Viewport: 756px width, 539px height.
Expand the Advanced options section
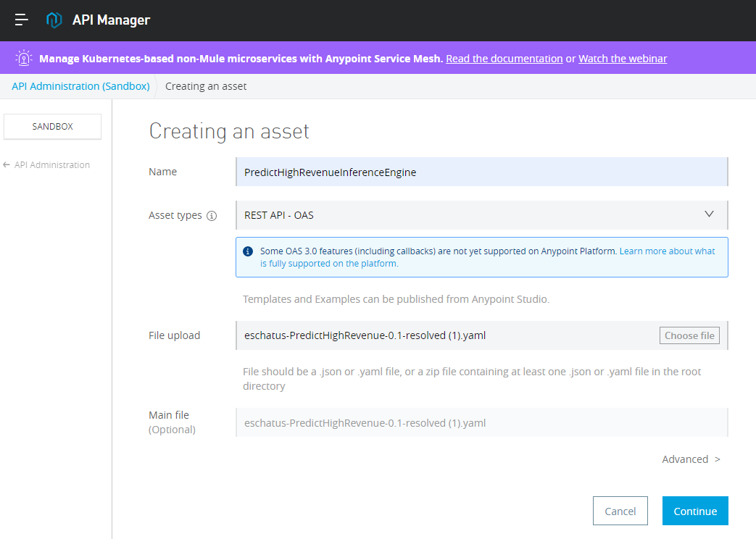(x=691, y=459)
